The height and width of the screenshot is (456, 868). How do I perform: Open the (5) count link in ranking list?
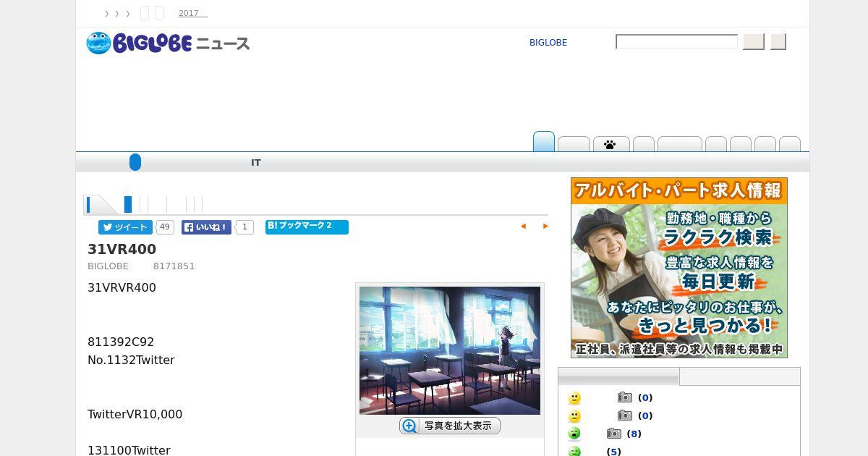tap(613, 452)
